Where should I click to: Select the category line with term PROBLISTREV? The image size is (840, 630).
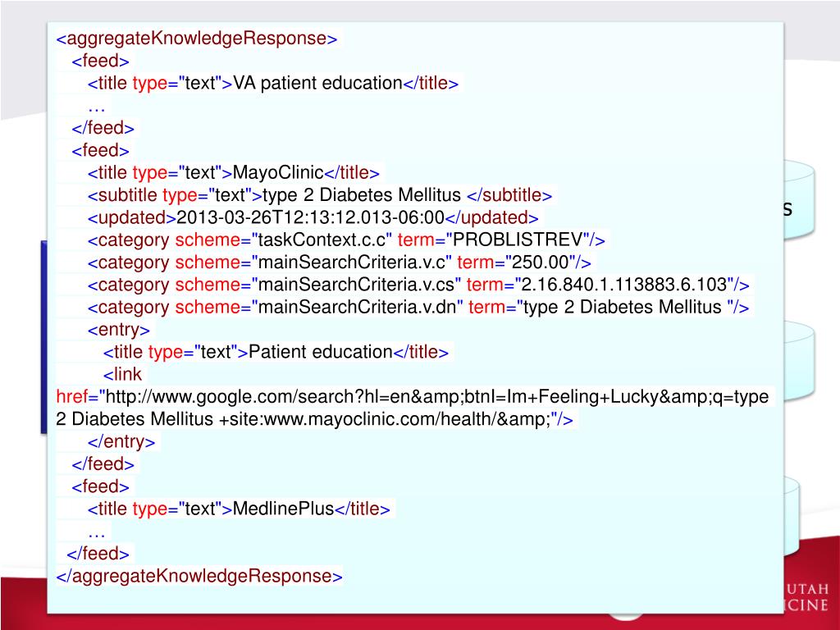click(347, 240)
